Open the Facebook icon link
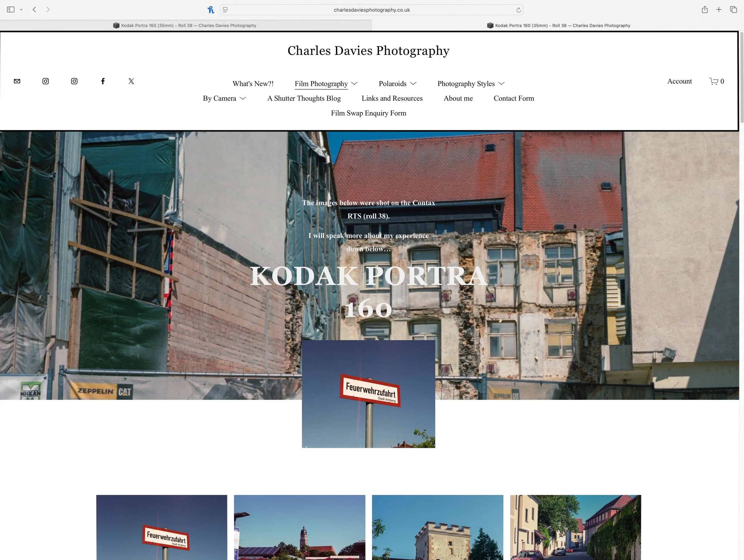The image size is (744, 560). point(103,81)
